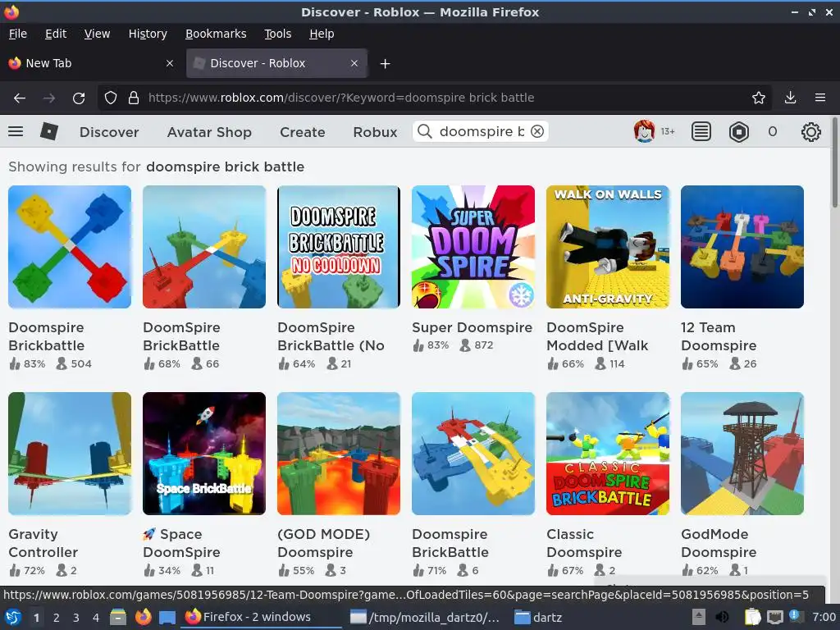Open the (GOD MODE) Doomspire game
Viewport: 840px width, 630px height.
pyautogui.click(x=339, y=454)
